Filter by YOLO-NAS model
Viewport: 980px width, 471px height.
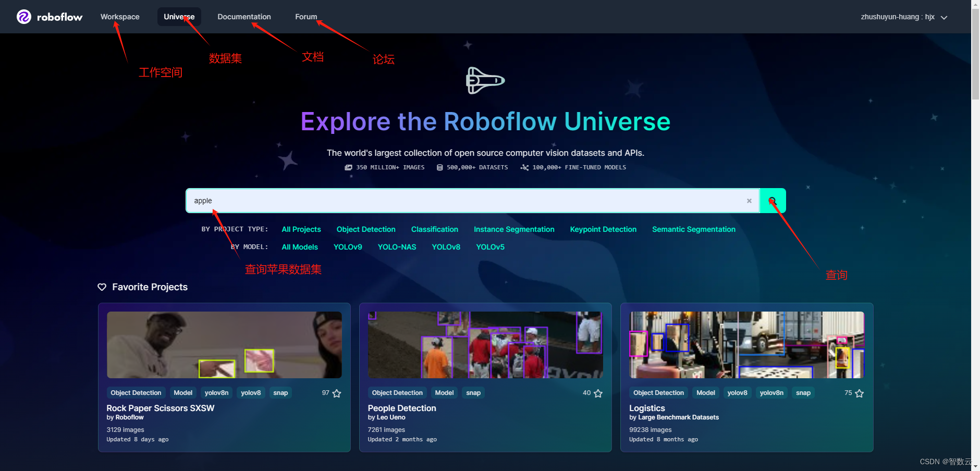[397, 247]
